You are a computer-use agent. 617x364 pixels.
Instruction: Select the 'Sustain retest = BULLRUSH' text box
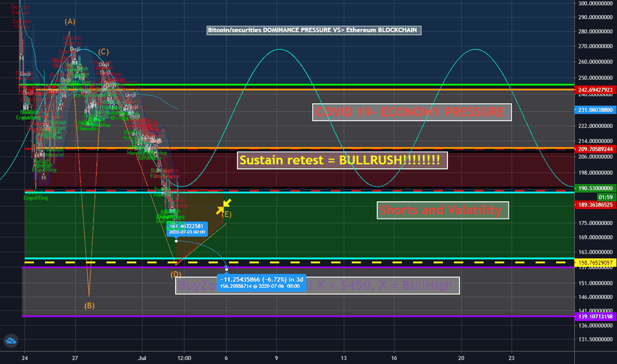tap(342, 161)
